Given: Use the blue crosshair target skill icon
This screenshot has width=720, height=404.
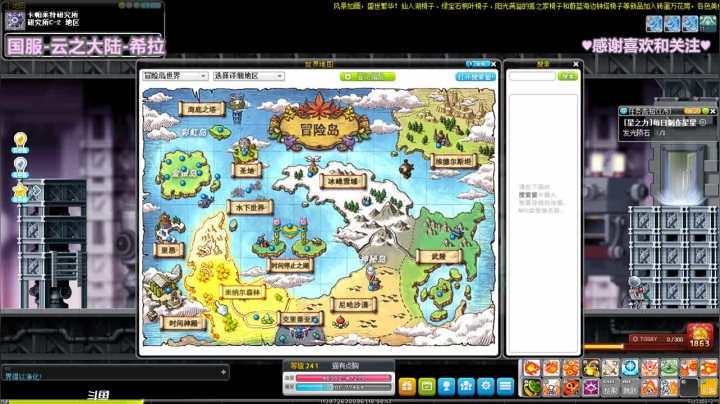Looking at the screenshot, I should (x=630, y=368).
